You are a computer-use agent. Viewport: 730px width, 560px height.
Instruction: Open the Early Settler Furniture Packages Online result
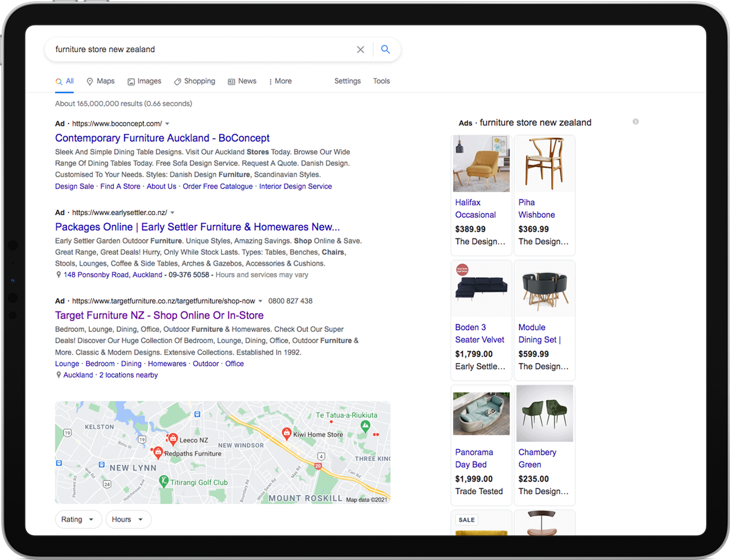click(x=198, y=227)
